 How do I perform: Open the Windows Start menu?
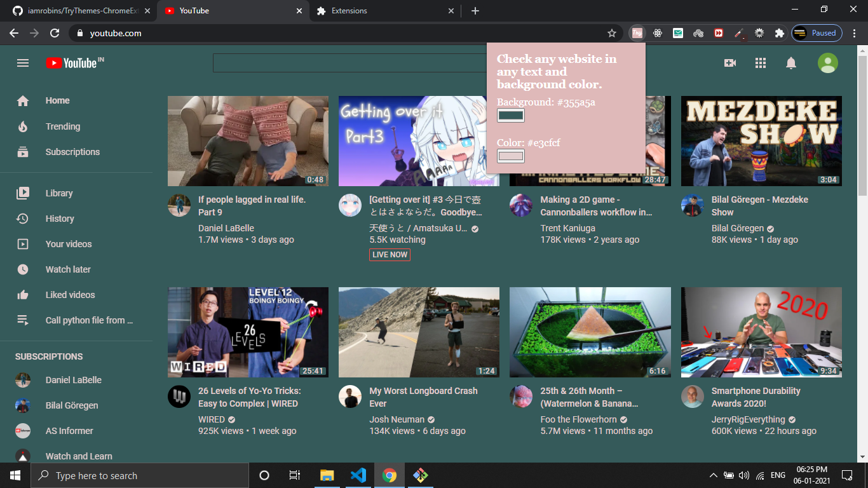[x=15, y=475]
